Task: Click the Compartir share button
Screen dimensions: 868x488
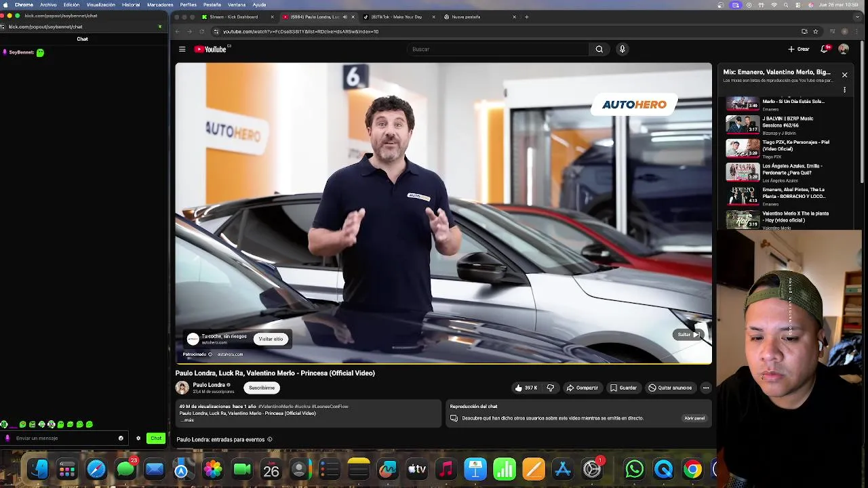Action: click(x=583, y=388)
